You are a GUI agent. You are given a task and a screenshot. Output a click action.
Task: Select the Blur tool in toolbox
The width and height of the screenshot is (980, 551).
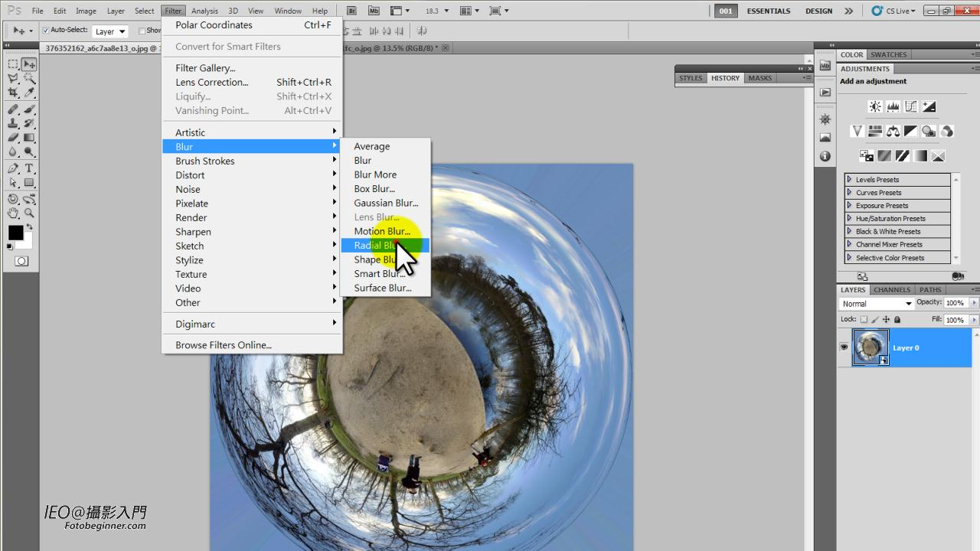[x=13, y=152]
